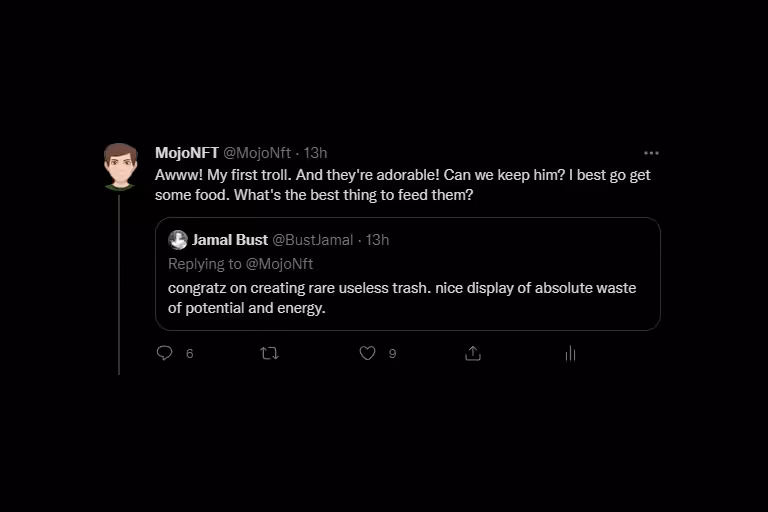Click the vertical thread line below the avatar

[x=119, y=285]
